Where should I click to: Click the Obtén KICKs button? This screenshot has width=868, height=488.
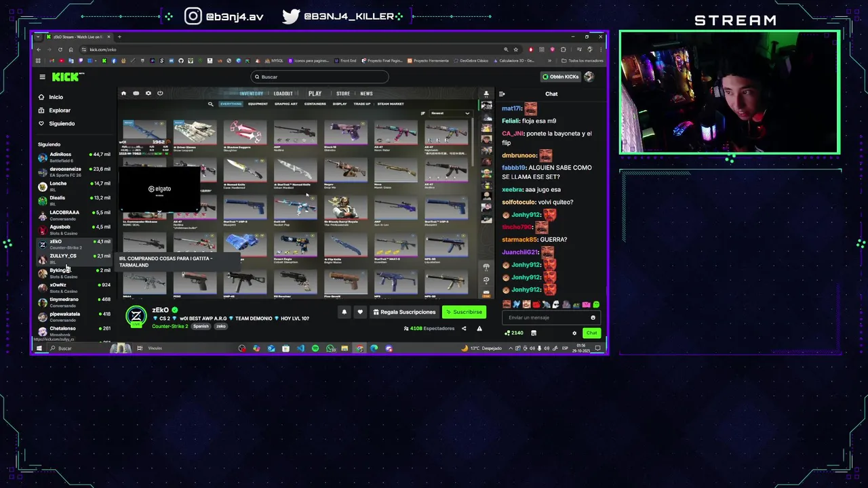[x=560, y=77]
